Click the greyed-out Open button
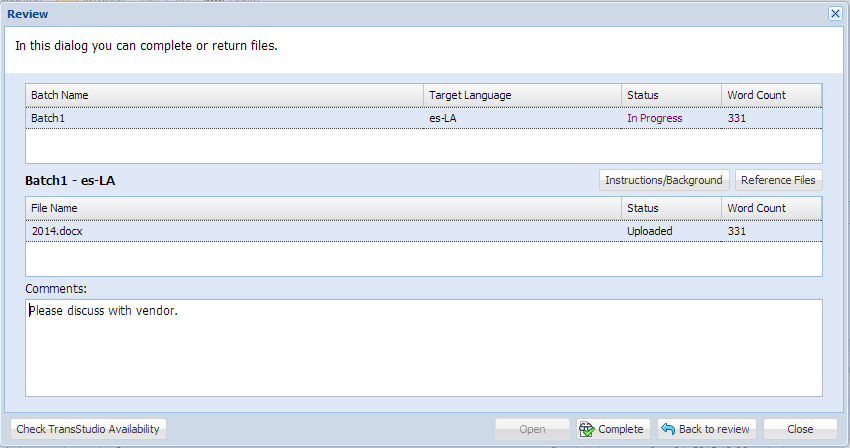 point(532,429)
